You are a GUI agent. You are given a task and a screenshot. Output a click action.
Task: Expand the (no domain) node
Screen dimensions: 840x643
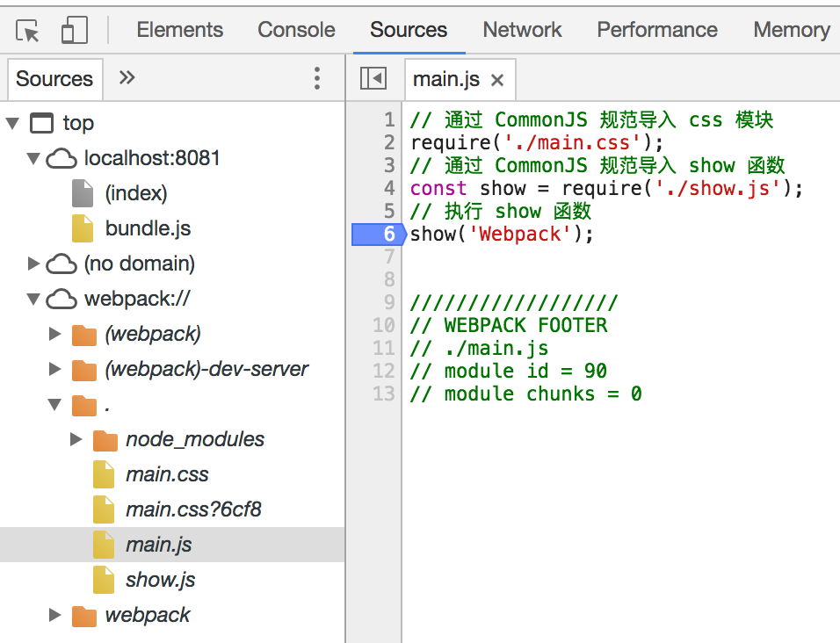pyautogui.click(x=33, y=264)
